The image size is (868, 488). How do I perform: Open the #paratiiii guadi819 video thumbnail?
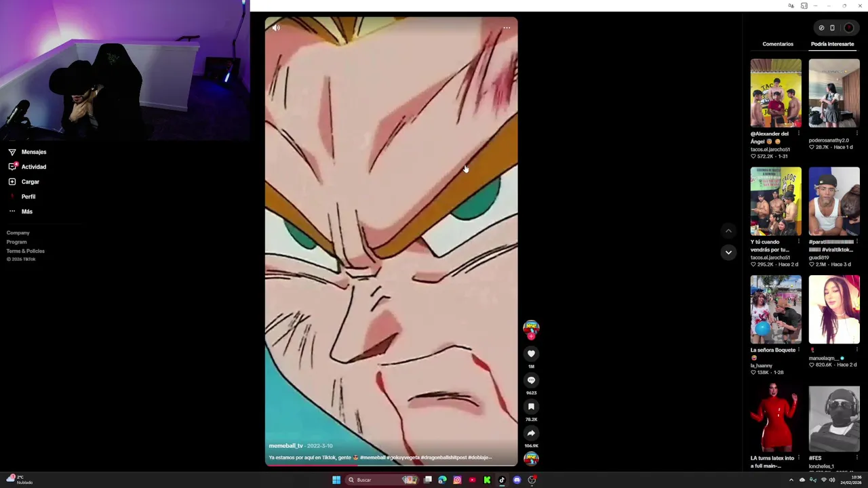(x=834, y=201)
